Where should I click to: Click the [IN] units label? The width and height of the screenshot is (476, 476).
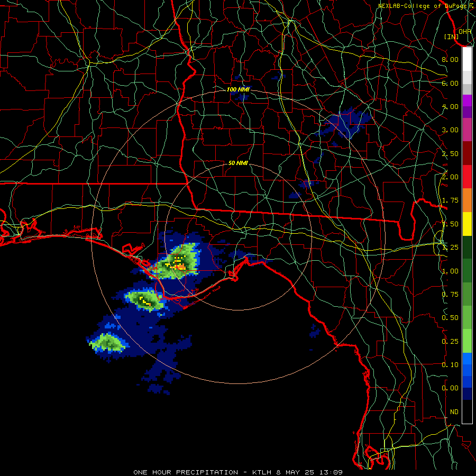tap(452, 36)
